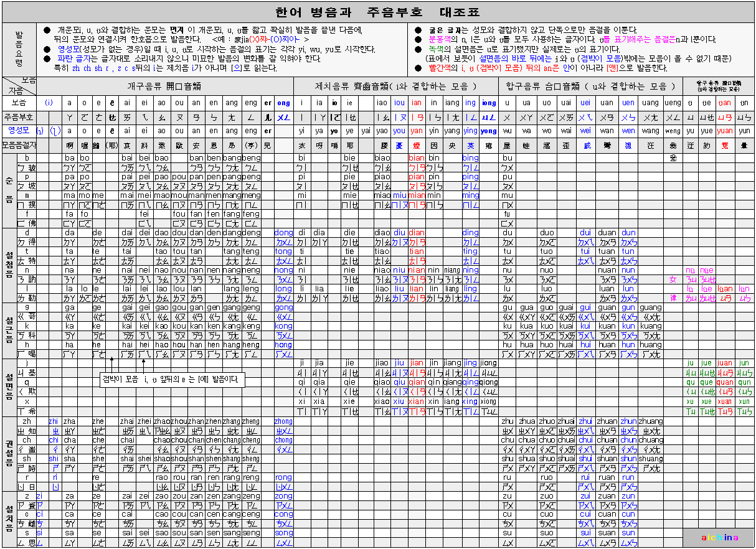
Task: Click the title '한어 병음과 주음부호 대조표'
Action: pyautogui.click(x=378, y=12)
